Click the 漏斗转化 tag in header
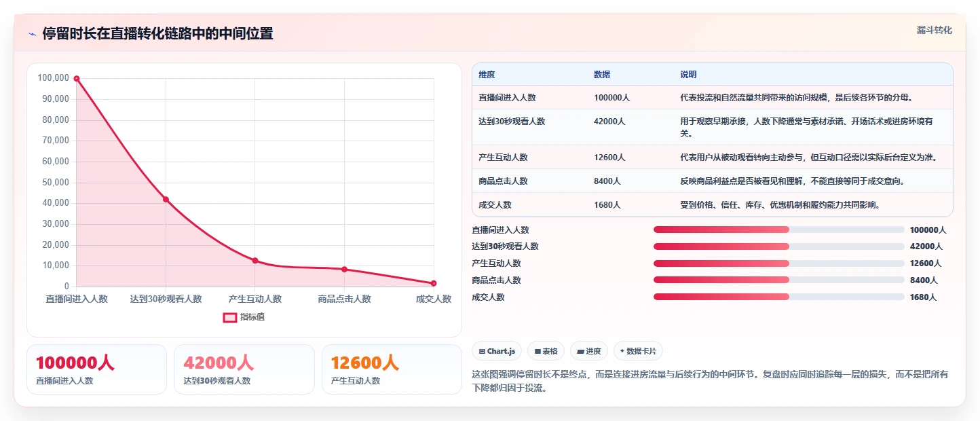Screen dimensions: 980x421 click(x=935, y=30)
